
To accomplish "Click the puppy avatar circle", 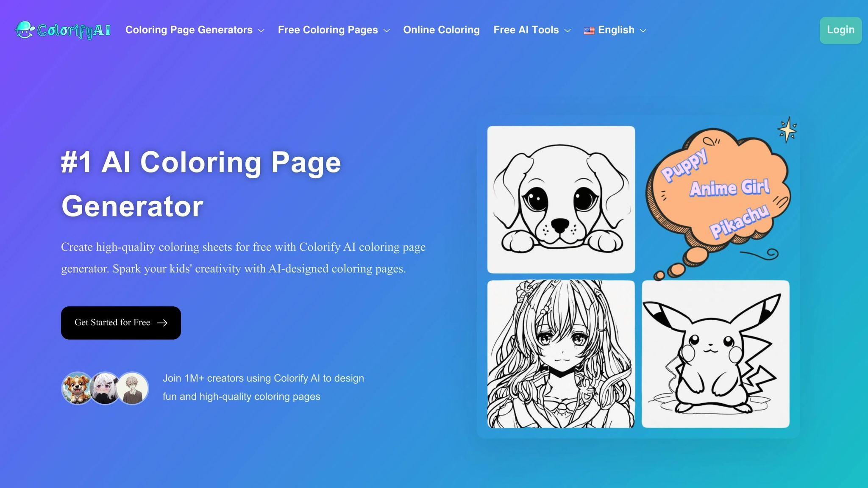I will (x=77, y=388).
